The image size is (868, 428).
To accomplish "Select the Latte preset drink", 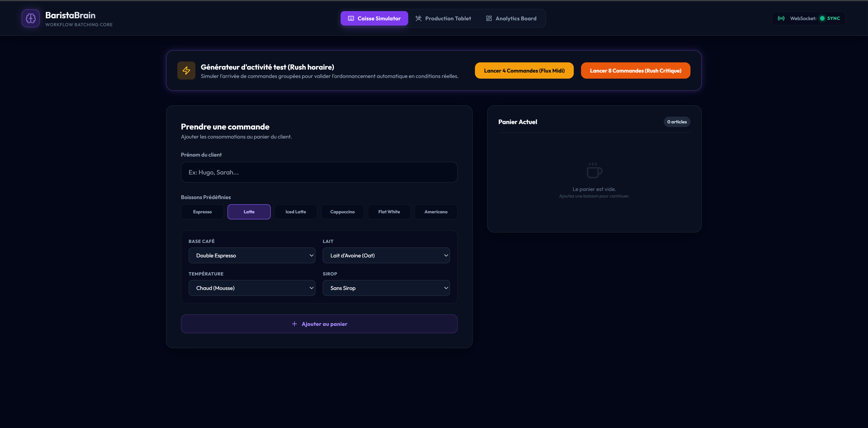I will pyautogui.click(x=249, y=212).
